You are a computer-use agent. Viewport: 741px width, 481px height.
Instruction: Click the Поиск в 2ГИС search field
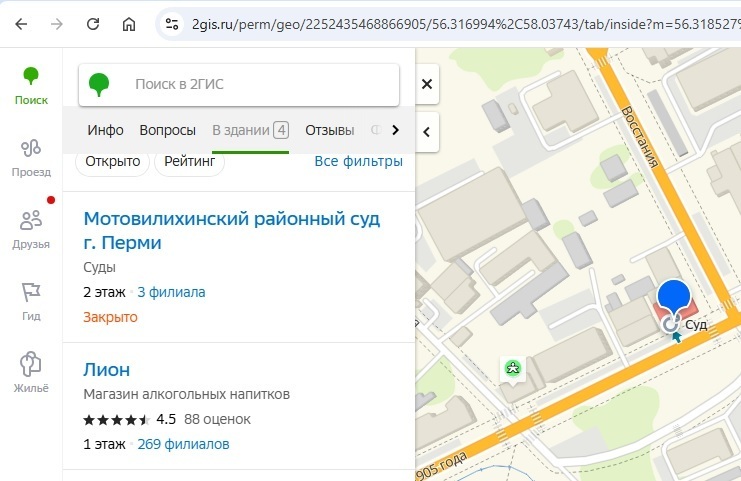pos(255,85)
